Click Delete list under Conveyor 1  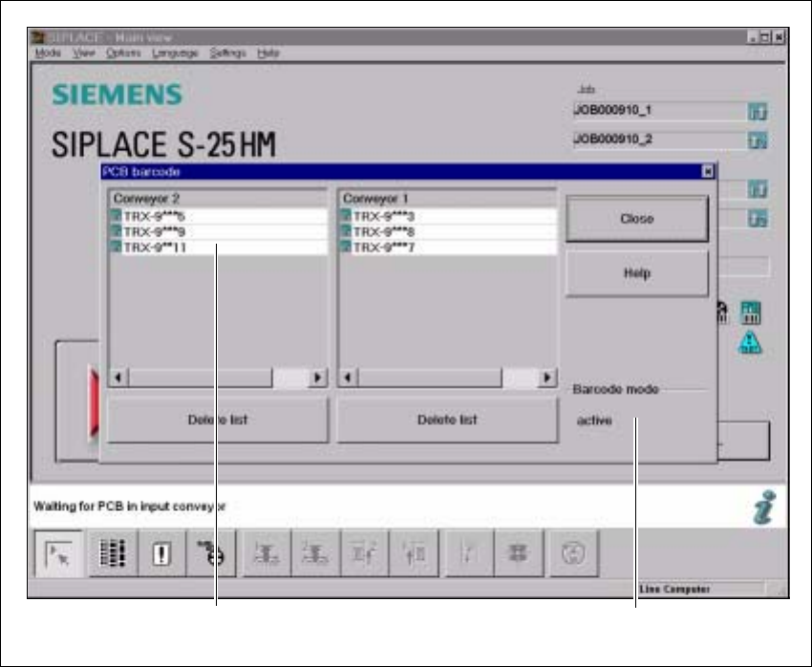[447, 420]
